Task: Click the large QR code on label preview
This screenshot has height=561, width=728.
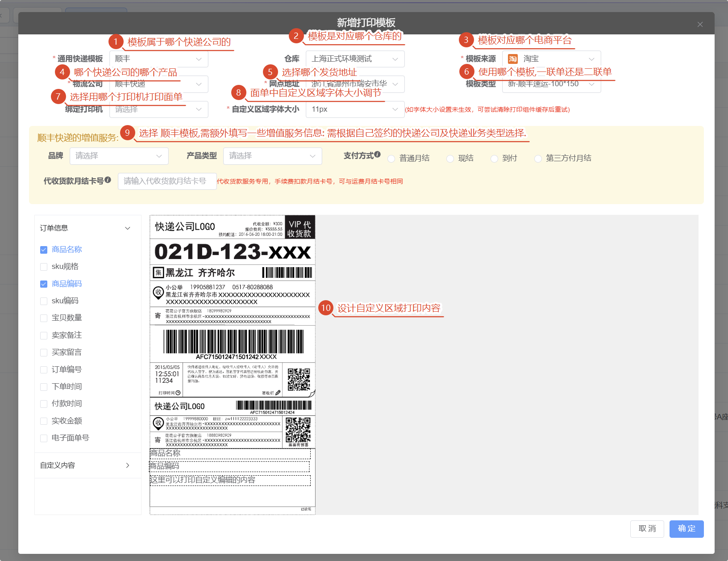Action: tap(299, 380)
